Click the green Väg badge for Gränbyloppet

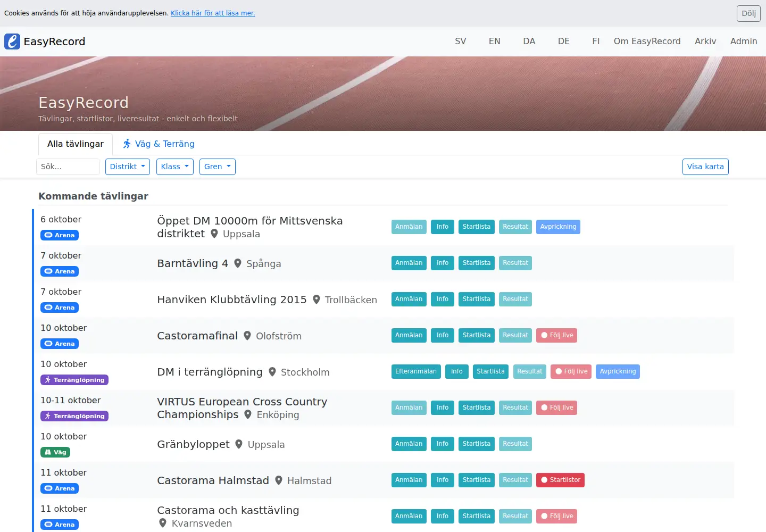coord(55,452)
